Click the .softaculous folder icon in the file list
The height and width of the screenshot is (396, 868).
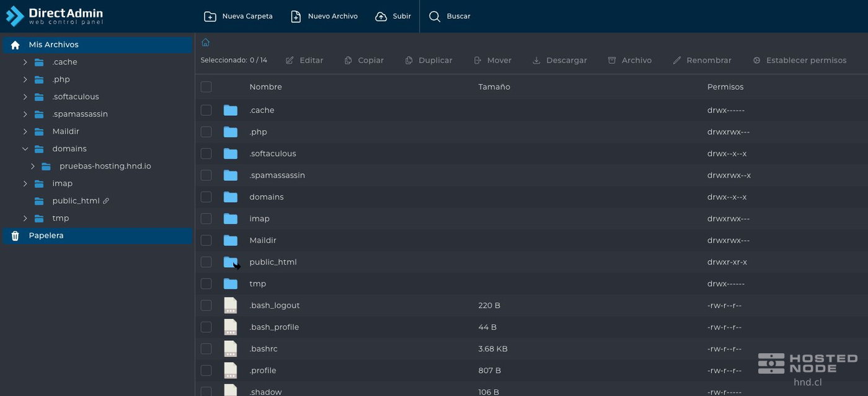(231, 154)
